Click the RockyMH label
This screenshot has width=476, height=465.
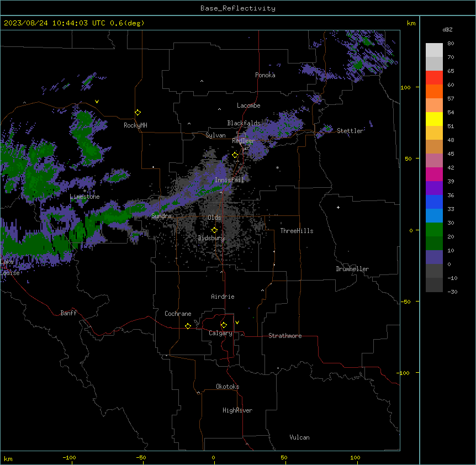(x=135, y=125)
